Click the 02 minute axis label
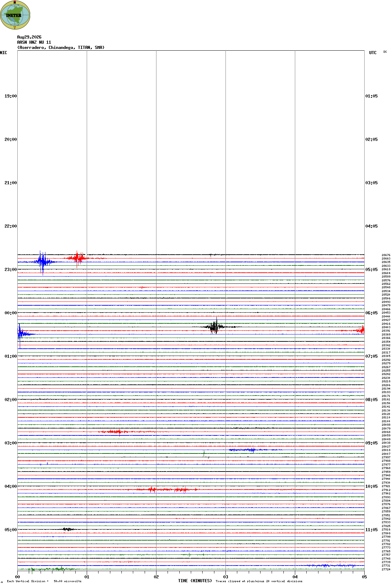Viewport: 392px width, 586px height. (156, 577)
